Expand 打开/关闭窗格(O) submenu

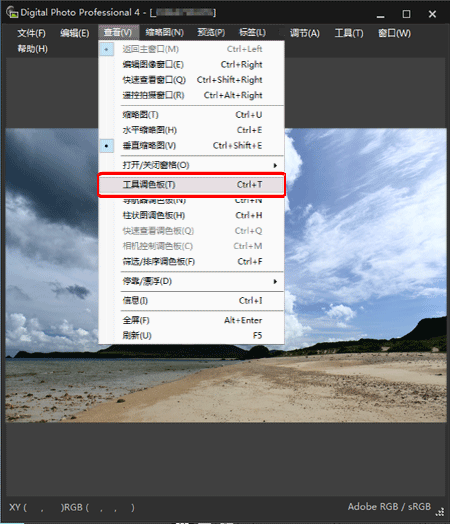pyautogui.click(x=191, y=165)
